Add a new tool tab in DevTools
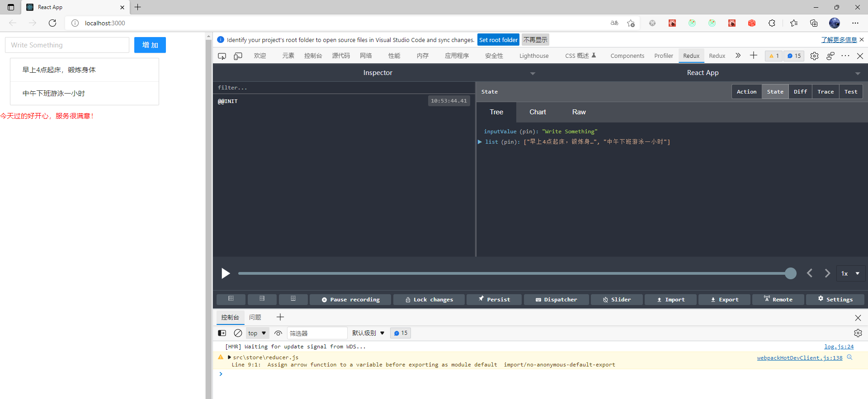Screen dimensions: 868x399 [x=754, y=56]
